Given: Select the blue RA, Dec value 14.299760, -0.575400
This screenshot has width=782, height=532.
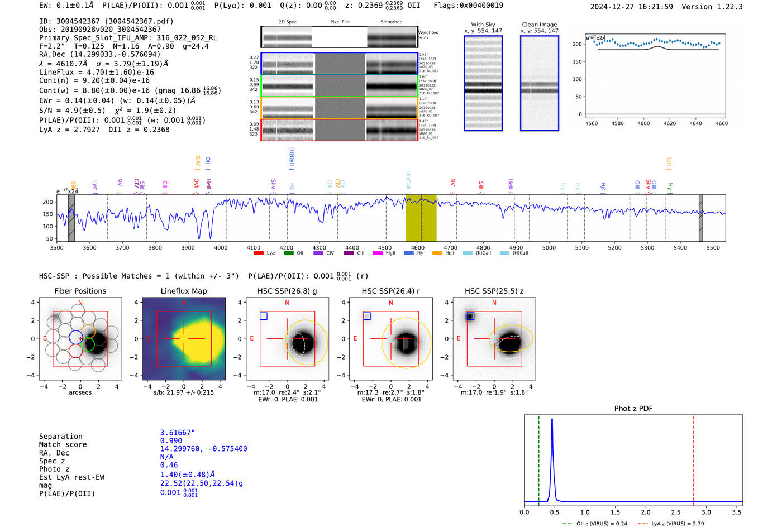Looking at the screenshot, I should pos(204,449).
